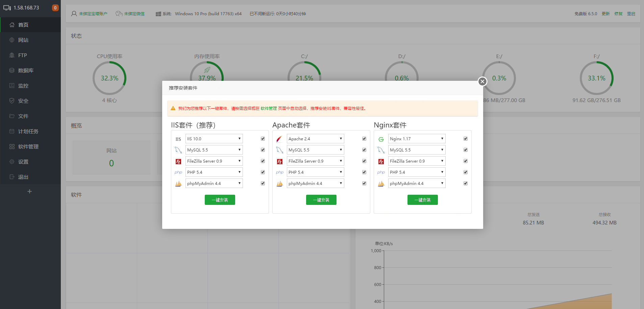This screenshot has height=309, width=644.
Task: Click phpMyAdmin sailboat icon in IIS suite
Action: point(178,184)
